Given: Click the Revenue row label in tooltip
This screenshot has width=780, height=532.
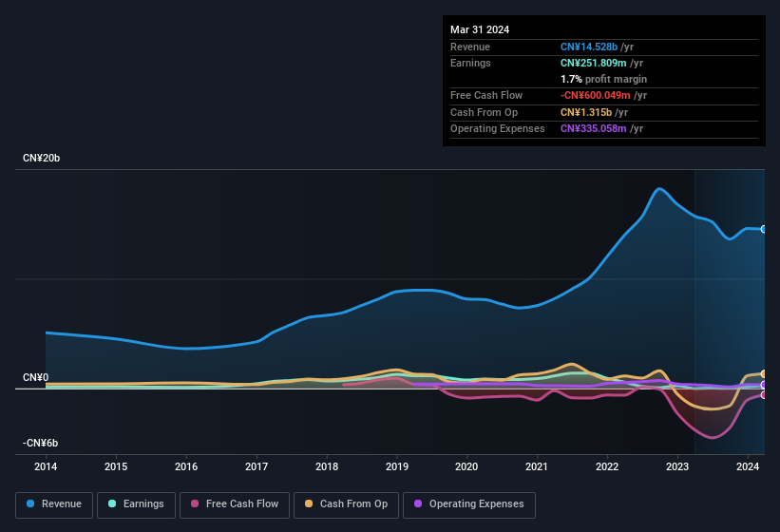Looking at the screenshot, I should (x=470, y=47).
